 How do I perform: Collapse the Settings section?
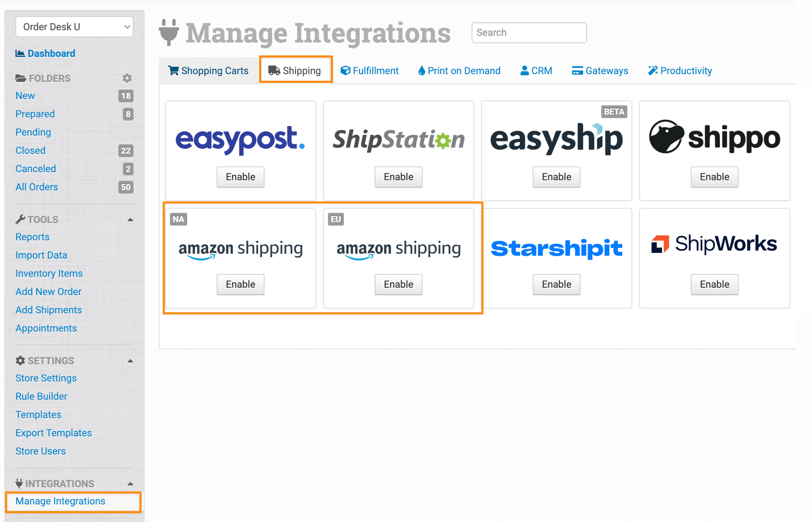pyautogui.click(x=130, y=361)
